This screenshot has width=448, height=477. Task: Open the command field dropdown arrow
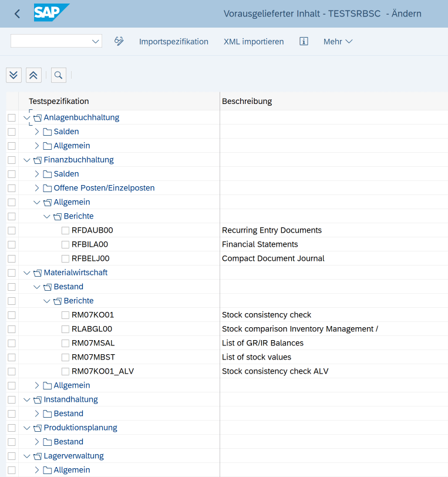(x=96, y=41)
